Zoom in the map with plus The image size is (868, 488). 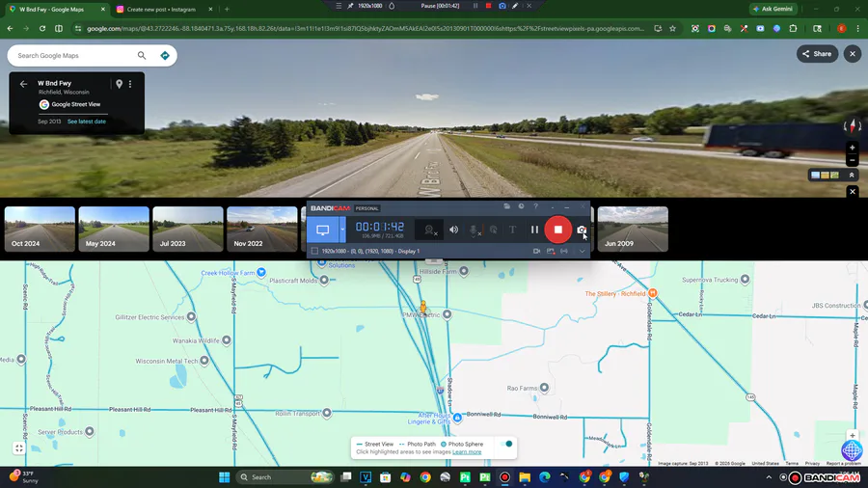(853, 435)
